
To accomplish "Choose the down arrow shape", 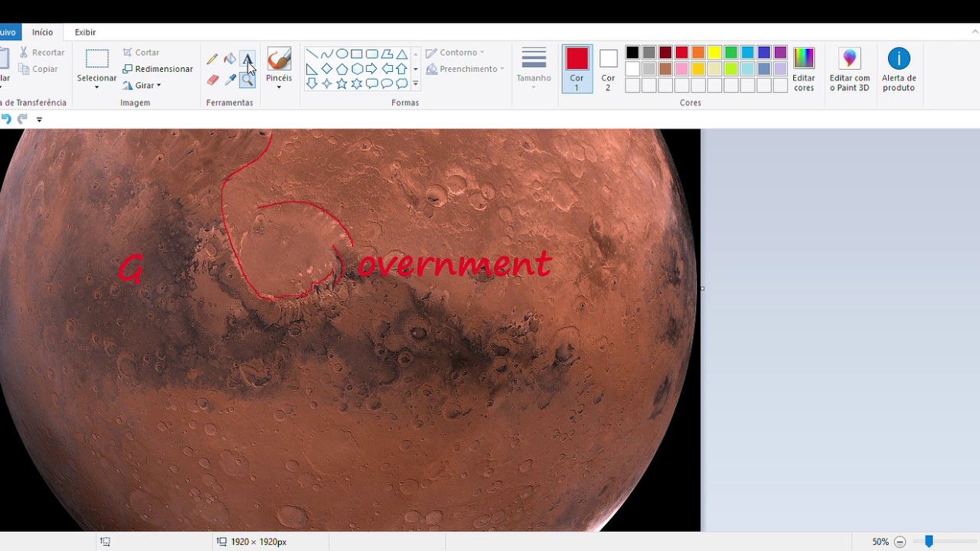I will [x=312, y=83].
